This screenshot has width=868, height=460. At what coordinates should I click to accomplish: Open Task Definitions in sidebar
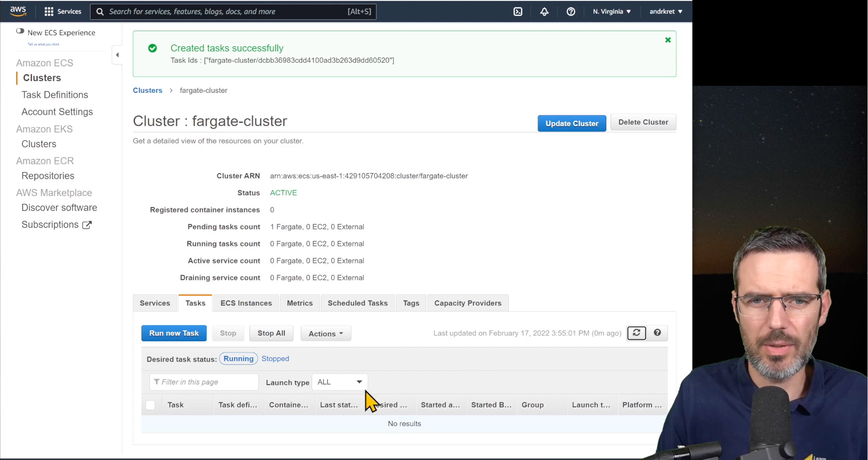click(55, 95)
